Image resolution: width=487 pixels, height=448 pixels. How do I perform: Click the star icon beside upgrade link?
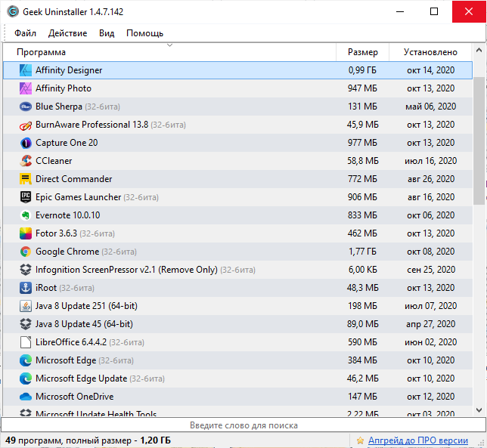(360, 440)
